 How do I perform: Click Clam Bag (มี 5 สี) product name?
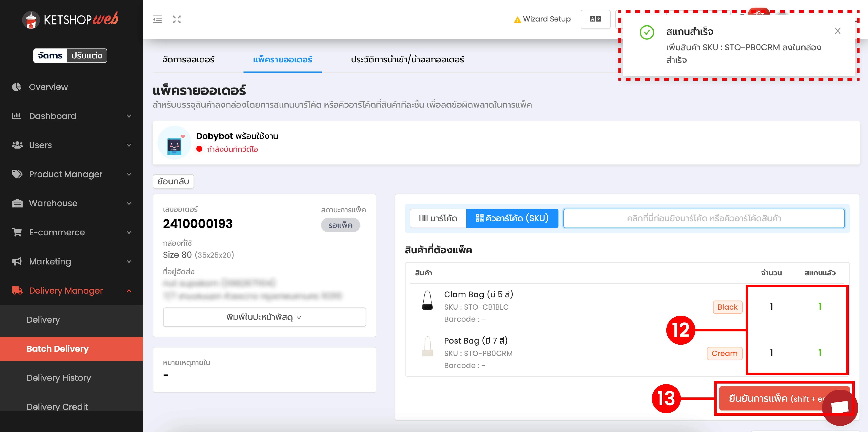click(x=479, y=294)
